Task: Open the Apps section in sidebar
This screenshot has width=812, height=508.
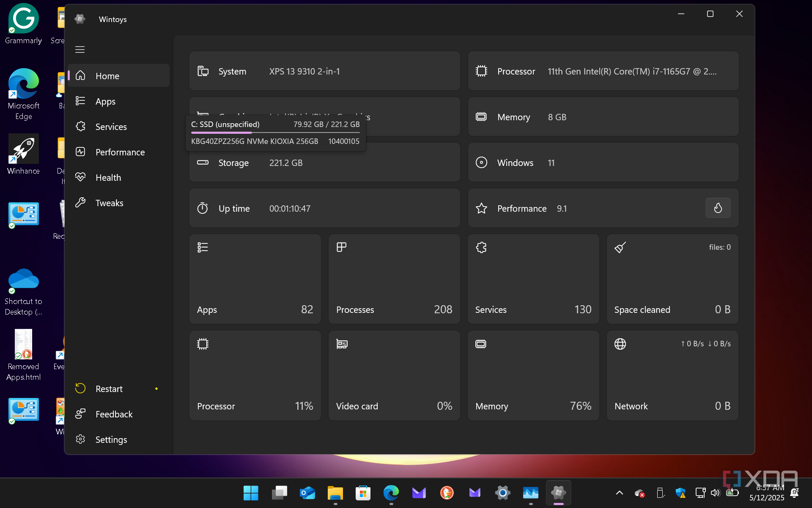Action: 119,101
